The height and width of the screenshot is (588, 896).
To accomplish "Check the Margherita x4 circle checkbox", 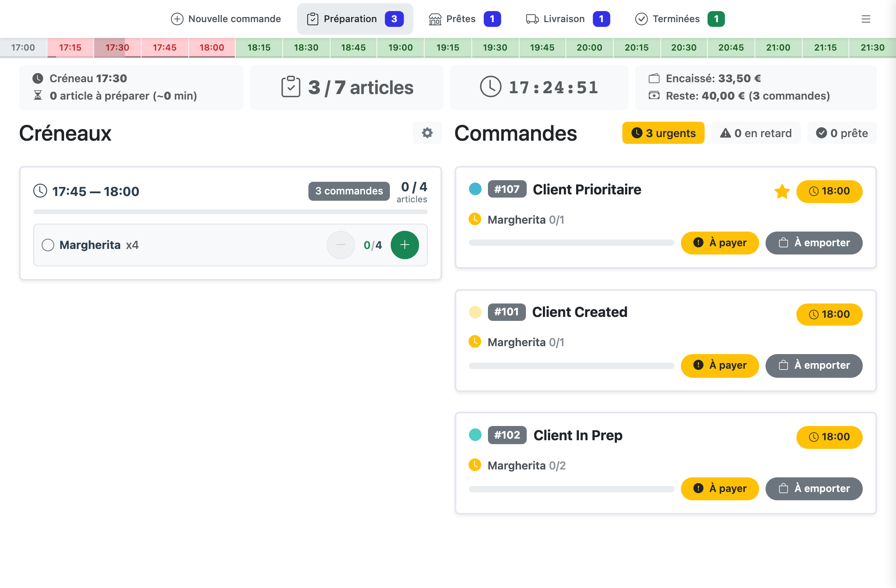I will (48, 245).
